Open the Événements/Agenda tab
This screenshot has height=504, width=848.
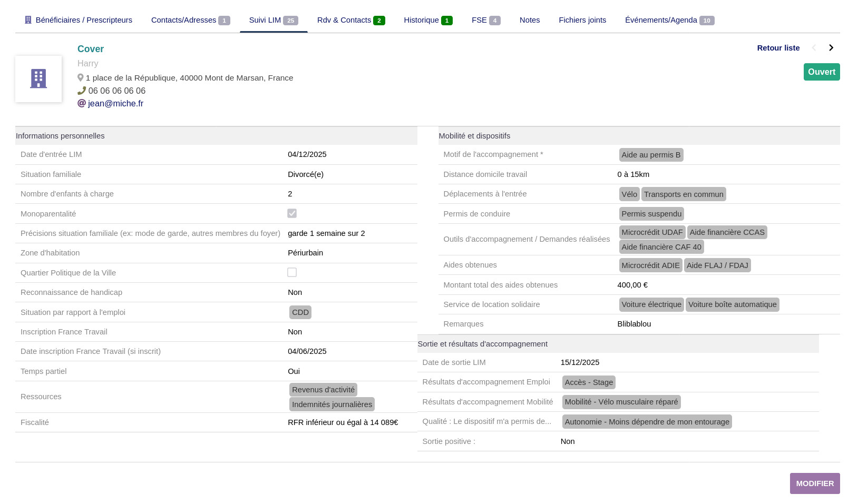pos(669,20)
